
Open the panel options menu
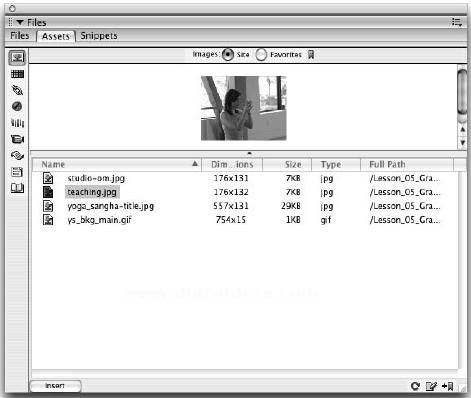[x=457, y=22]
